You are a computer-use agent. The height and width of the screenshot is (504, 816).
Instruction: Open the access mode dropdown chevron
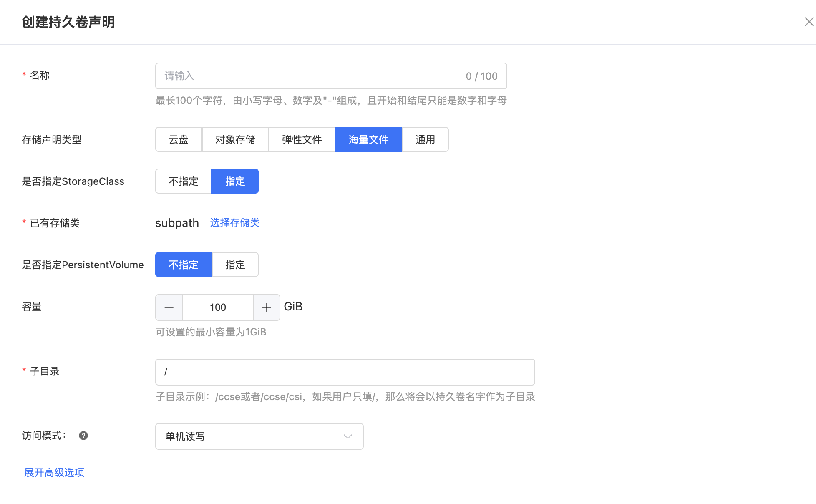(348, 436)
